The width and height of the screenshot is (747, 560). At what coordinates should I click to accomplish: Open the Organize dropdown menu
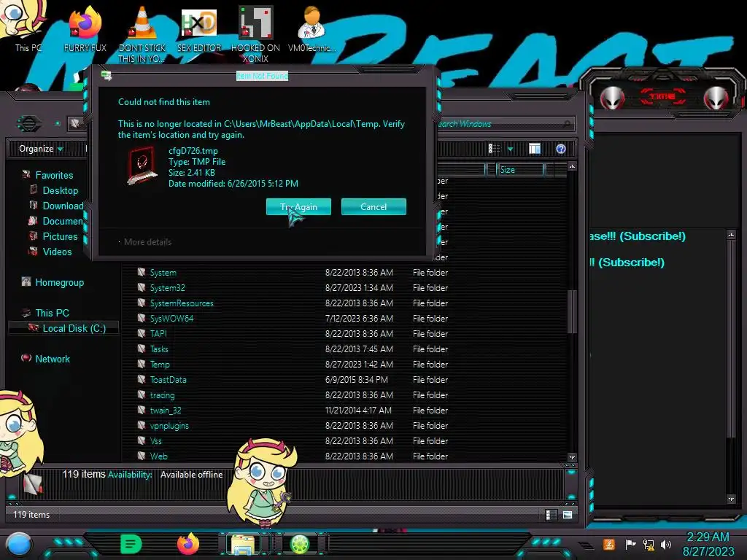tap(41, 149)
